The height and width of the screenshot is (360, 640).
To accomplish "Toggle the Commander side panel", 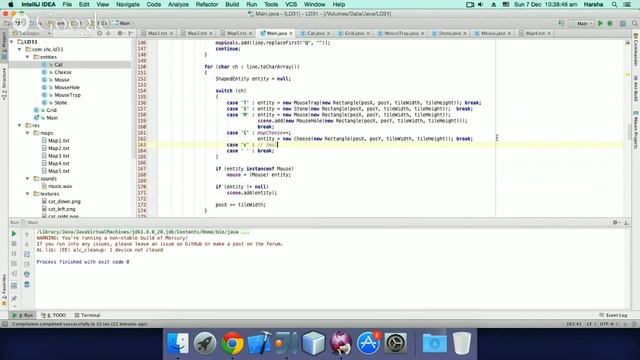I will coord(636,50).
